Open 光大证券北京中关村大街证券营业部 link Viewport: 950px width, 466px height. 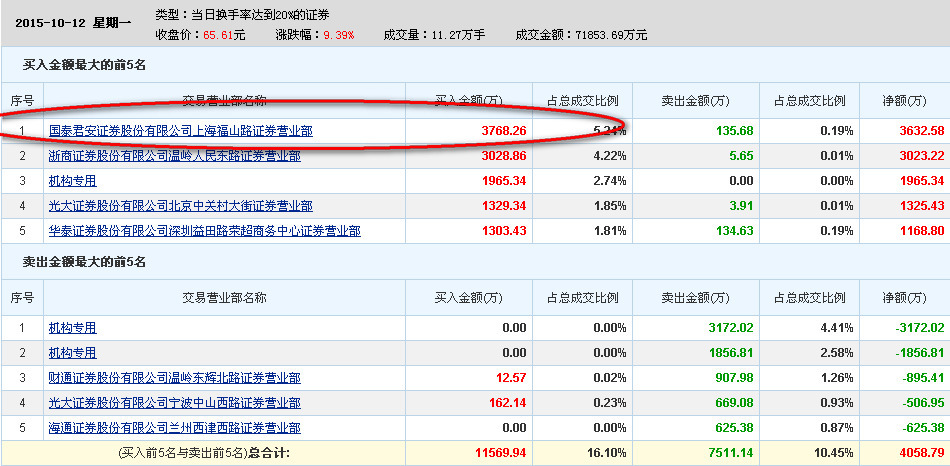pos(181,206)
